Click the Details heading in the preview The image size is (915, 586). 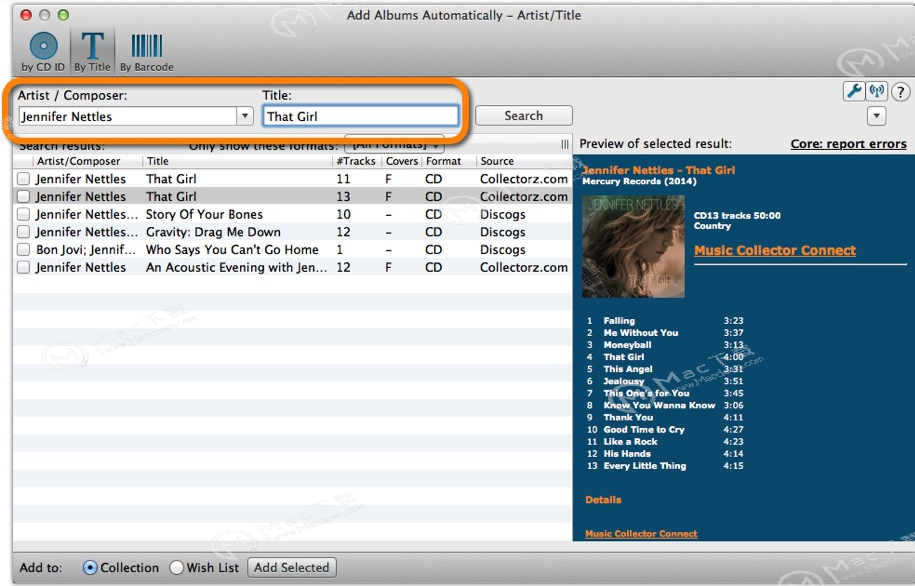point(603,500)
